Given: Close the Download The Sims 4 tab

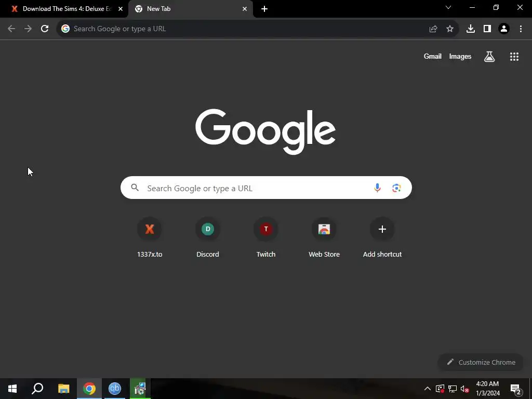Looking at the screenshot, I should tap(121, 9).
